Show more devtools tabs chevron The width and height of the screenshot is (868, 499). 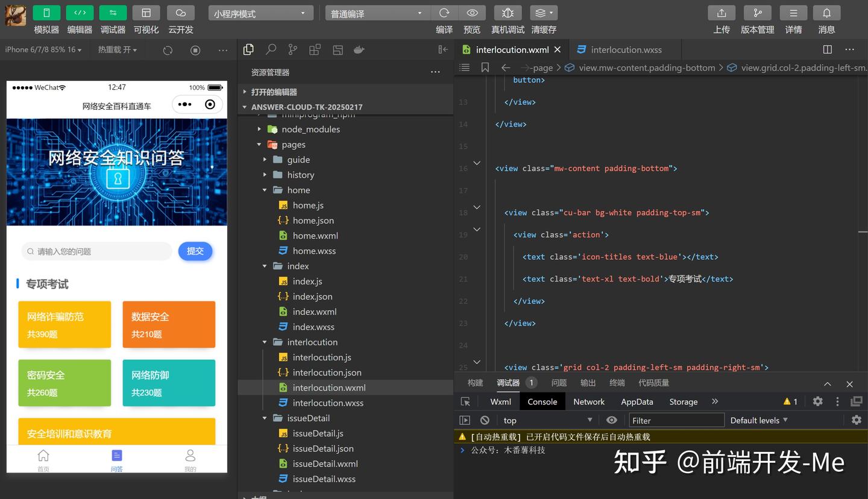coord(715,401)
